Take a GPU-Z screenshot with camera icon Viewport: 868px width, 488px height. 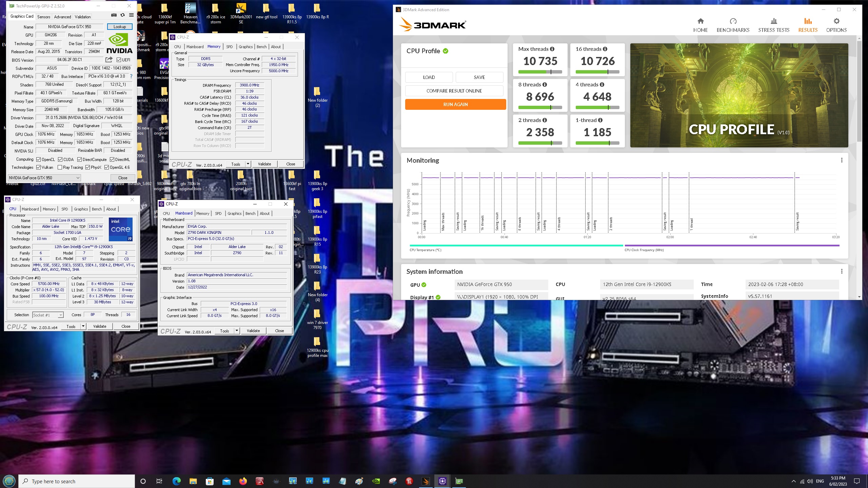(114, 15)
